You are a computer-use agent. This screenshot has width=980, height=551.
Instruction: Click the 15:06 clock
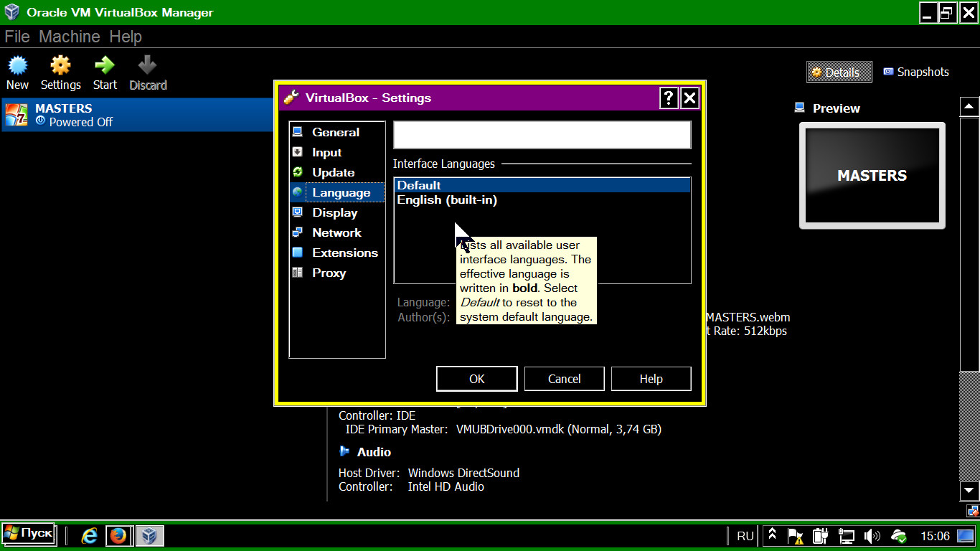(x=935, y=536)
